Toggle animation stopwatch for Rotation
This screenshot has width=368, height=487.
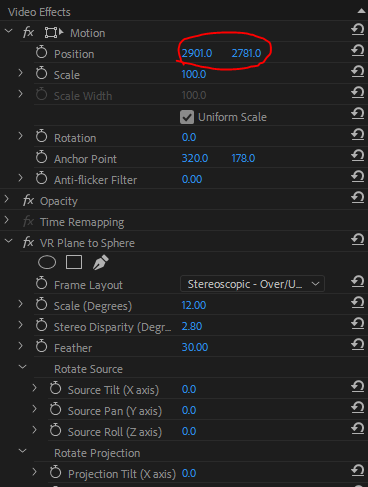[42, 136]
